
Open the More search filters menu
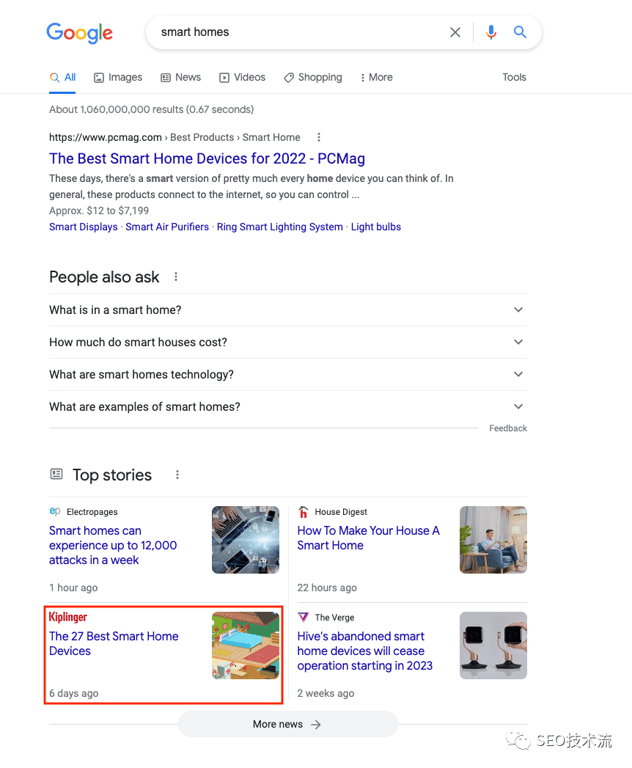[x=377, y=77]
